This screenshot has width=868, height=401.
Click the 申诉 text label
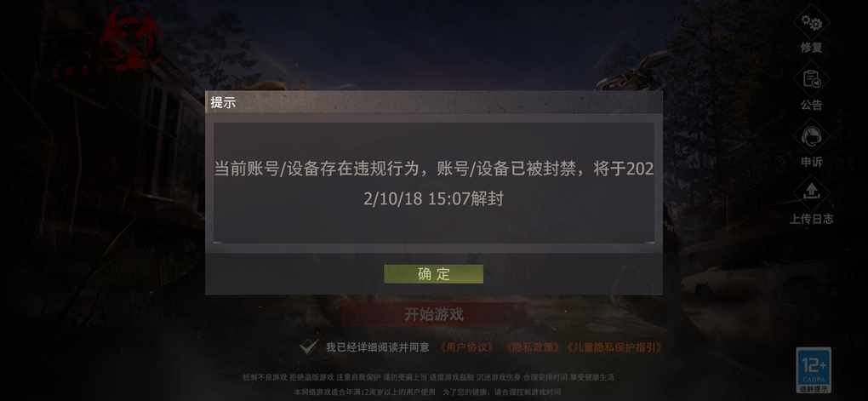812,162
